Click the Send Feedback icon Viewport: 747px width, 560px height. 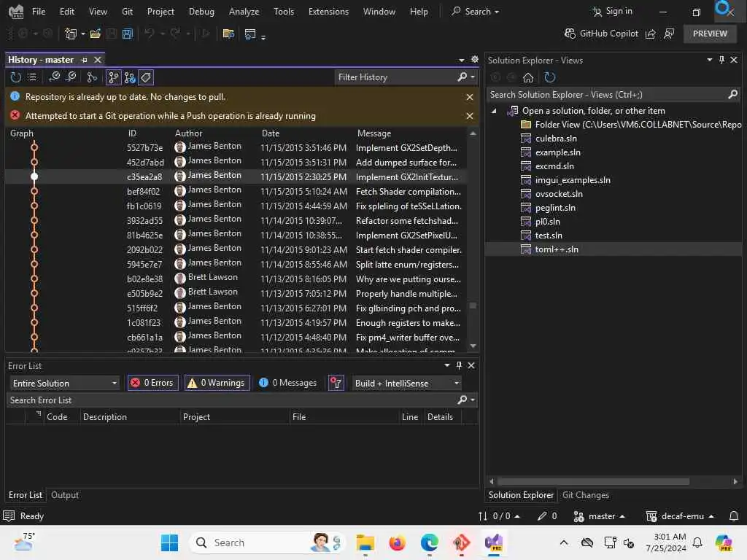point(669,34)
